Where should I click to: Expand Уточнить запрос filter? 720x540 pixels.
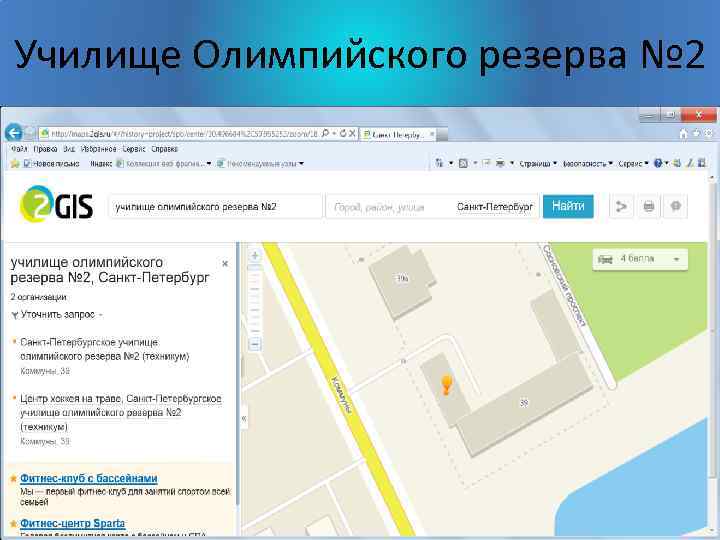coord(57,315)
